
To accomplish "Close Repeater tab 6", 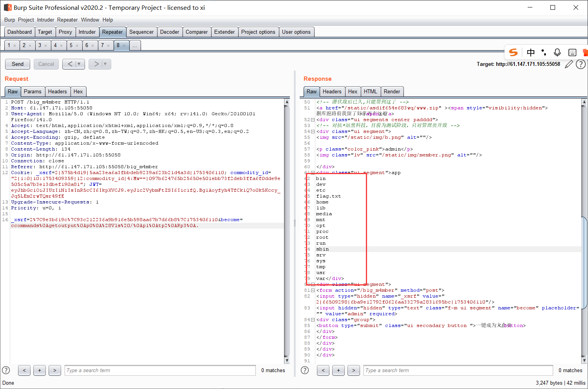I will 92,45.
